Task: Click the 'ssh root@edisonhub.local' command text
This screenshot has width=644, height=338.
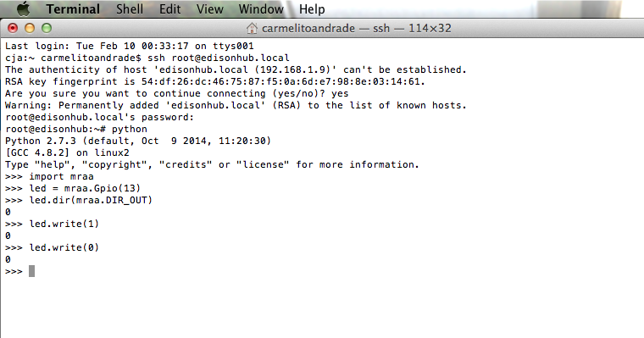Action: coord(219,58)
